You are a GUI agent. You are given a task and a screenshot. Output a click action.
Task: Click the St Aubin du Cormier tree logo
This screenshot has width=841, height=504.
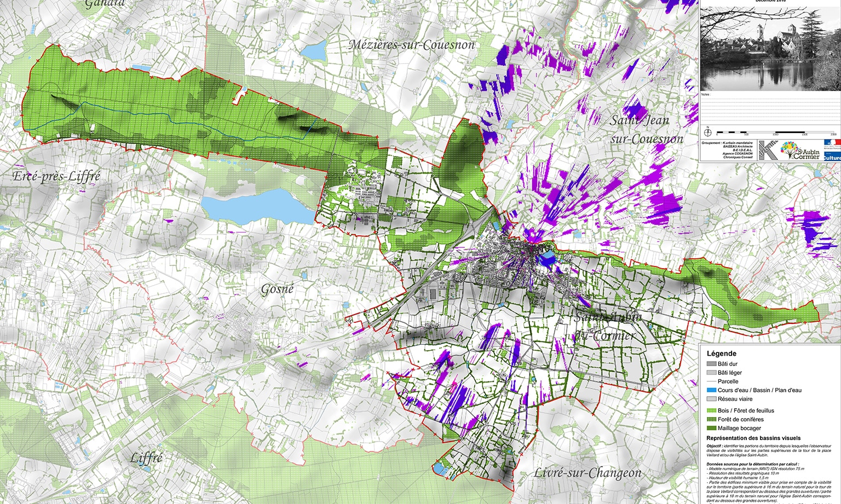pyautogui.click(x=800, y=150)
